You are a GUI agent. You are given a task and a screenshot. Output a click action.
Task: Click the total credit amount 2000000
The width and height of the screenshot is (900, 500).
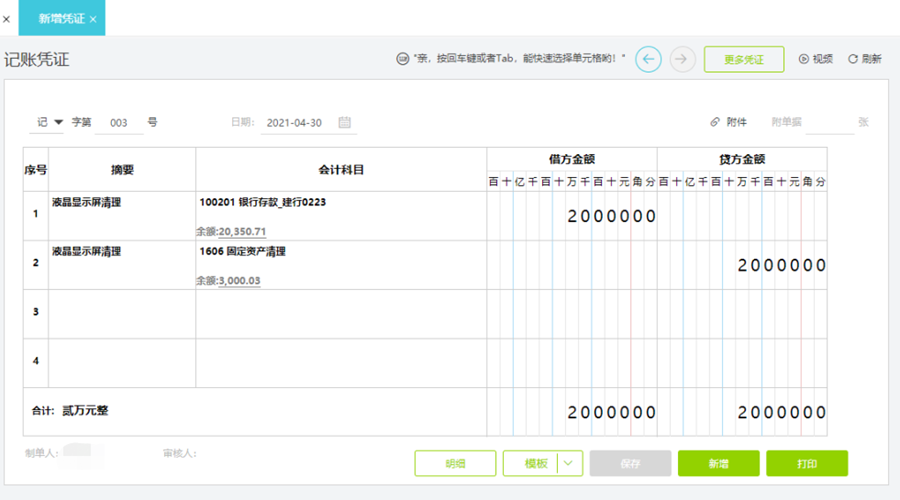[782, 412]
